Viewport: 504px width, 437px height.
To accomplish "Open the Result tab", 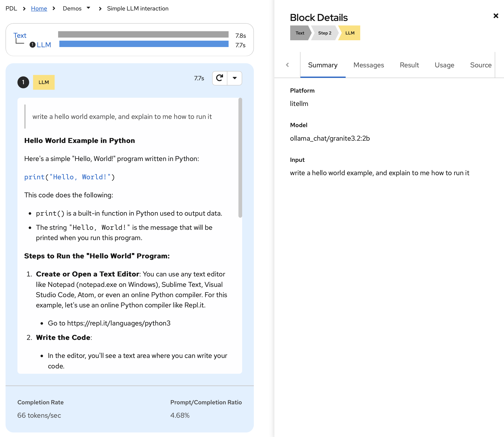I will tap(409, 65).
